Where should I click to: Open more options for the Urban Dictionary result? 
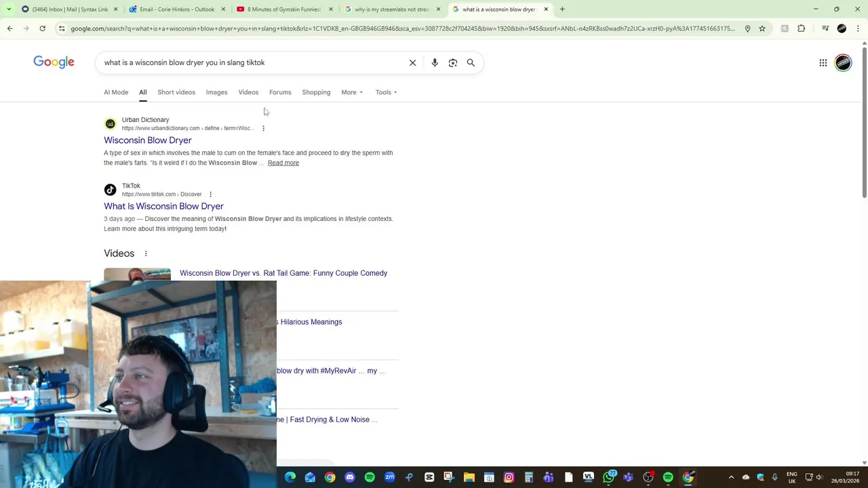tap(263, 128)
